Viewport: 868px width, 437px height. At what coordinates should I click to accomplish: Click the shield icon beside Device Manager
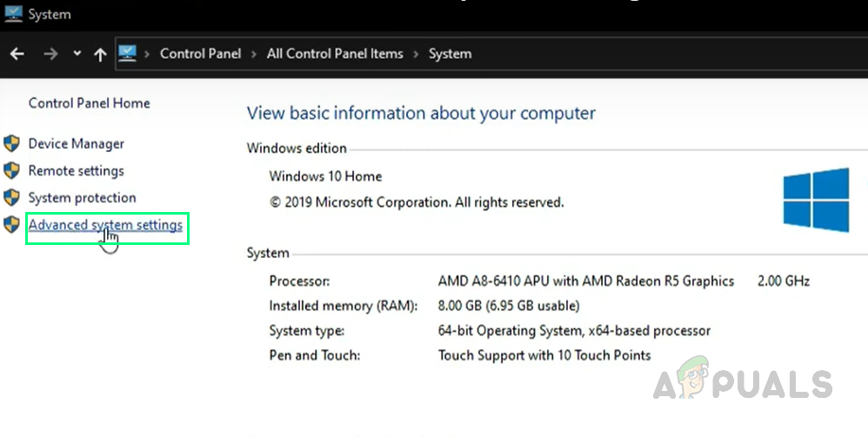11,144
